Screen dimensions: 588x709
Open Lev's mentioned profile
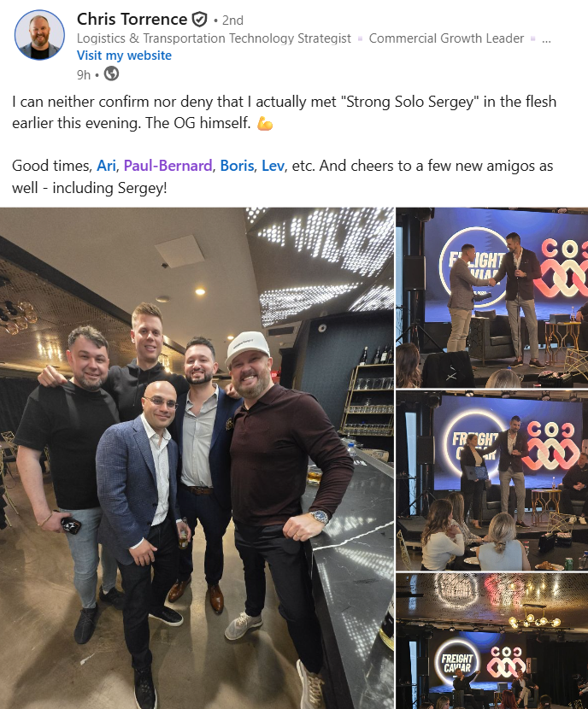click(x=273, y=166)
